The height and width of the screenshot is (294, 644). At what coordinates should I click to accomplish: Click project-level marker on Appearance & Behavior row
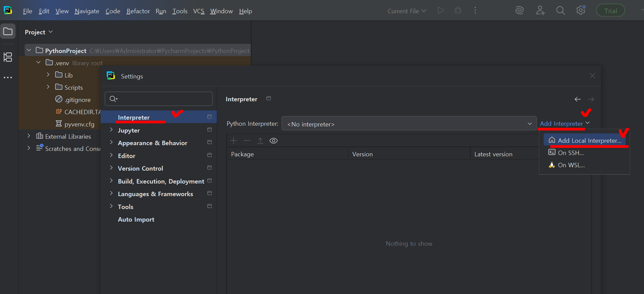(x=209, y=142)
